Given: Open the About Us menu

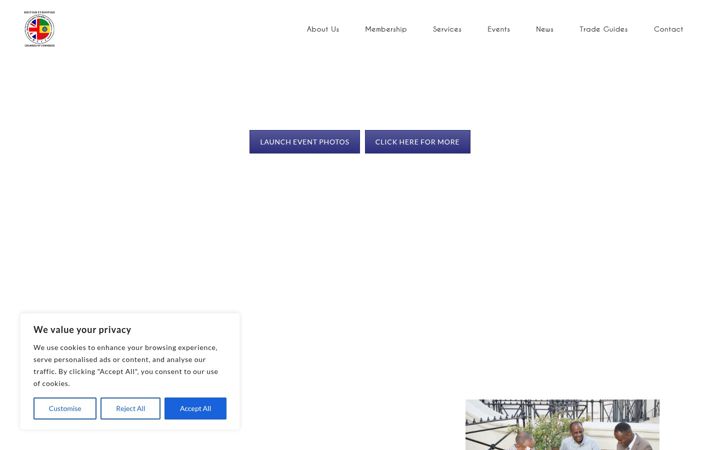Looking at the screenshot, I should click(323, 29).
